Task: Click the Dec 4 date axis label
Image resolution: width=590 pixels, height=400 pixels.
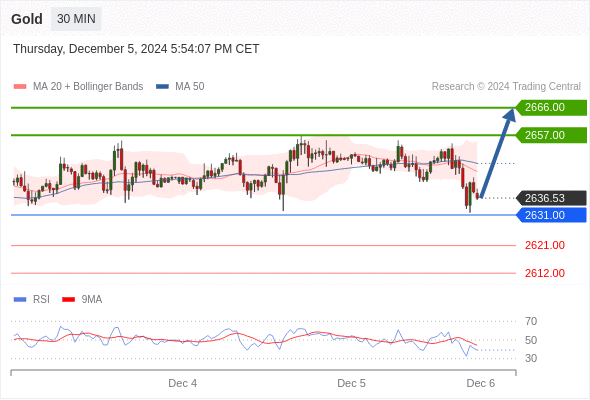Action: (182, 383)
